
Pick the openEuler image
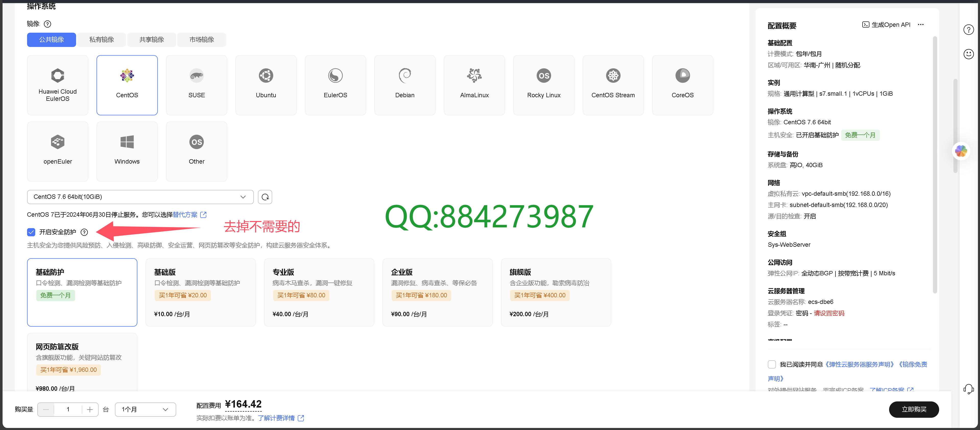click(57, 152)
